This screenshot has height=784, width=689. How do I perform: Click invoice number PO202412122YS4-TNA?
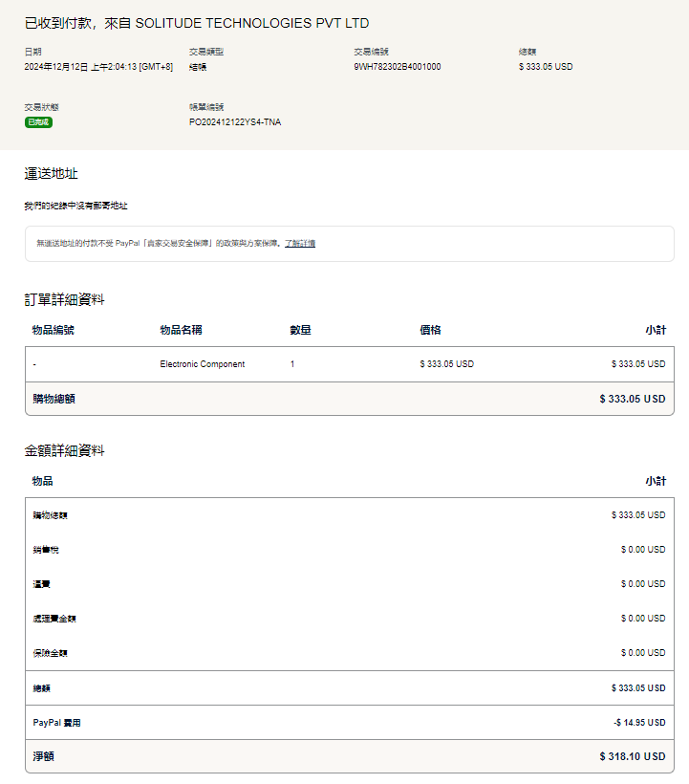coord(235,122)
